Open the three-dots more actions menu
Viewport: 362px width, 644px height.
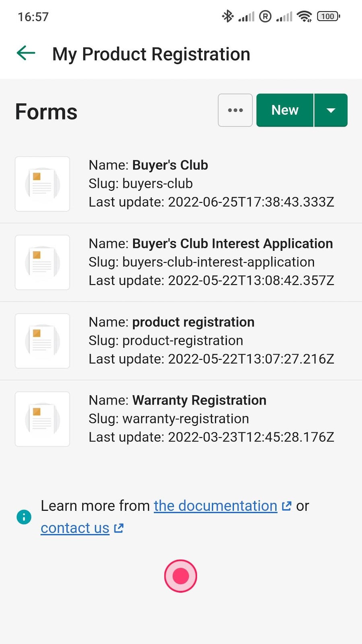tap(235, 110)
